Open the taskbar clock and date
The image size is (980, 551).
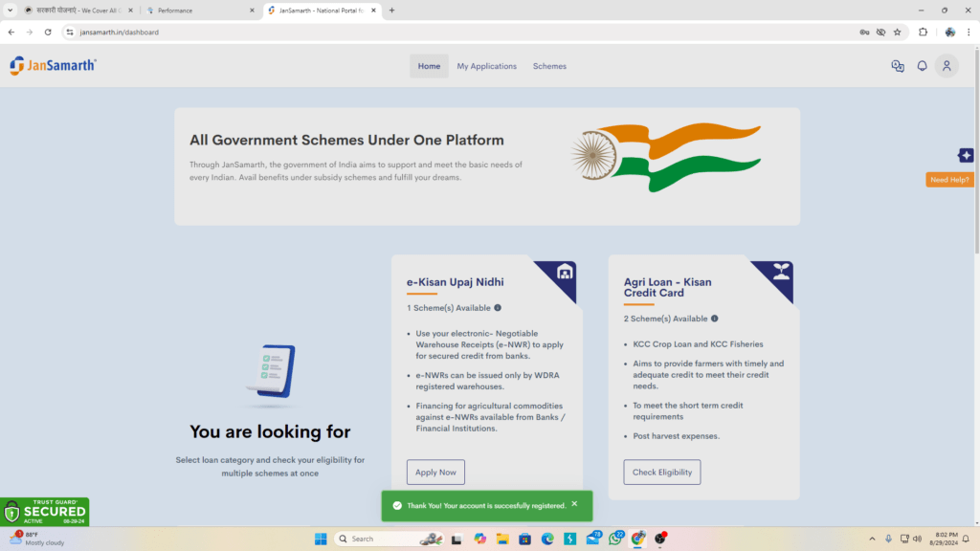click(x=944, y=539)
